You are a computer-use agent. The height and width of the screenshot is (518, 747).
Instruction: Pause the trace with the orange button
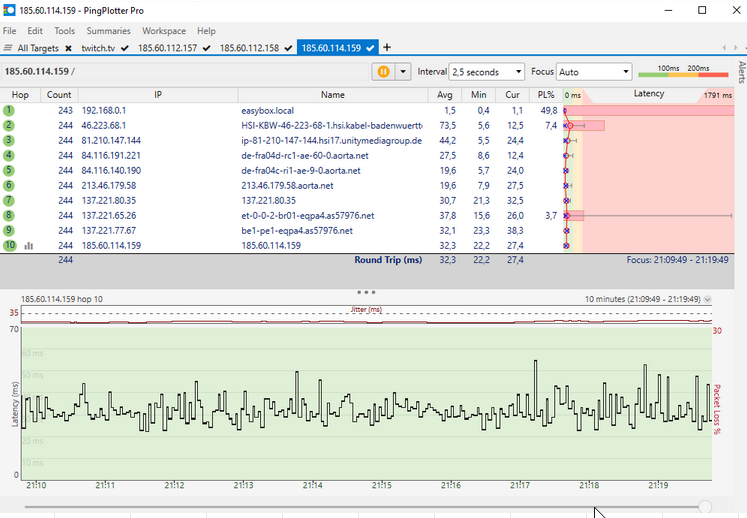[x=383, y=72]
